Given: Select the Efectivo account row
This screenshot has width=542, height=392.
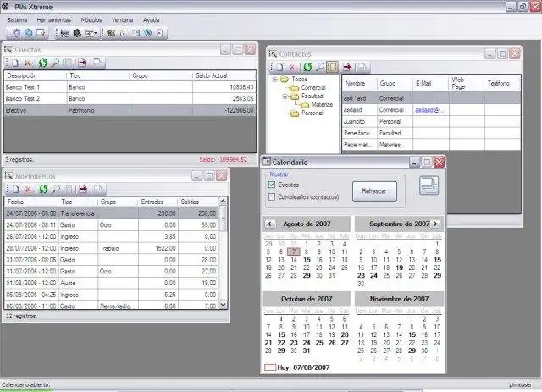Looking at the screenshot, I should click(130, 111).
